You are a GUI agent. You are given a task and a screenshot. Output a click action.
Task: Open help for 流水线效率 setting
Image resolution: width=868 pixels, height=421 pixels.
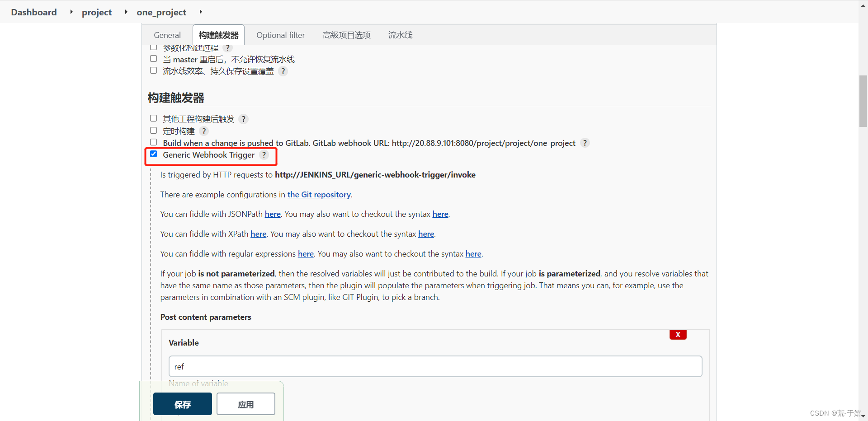click(283, 71)
